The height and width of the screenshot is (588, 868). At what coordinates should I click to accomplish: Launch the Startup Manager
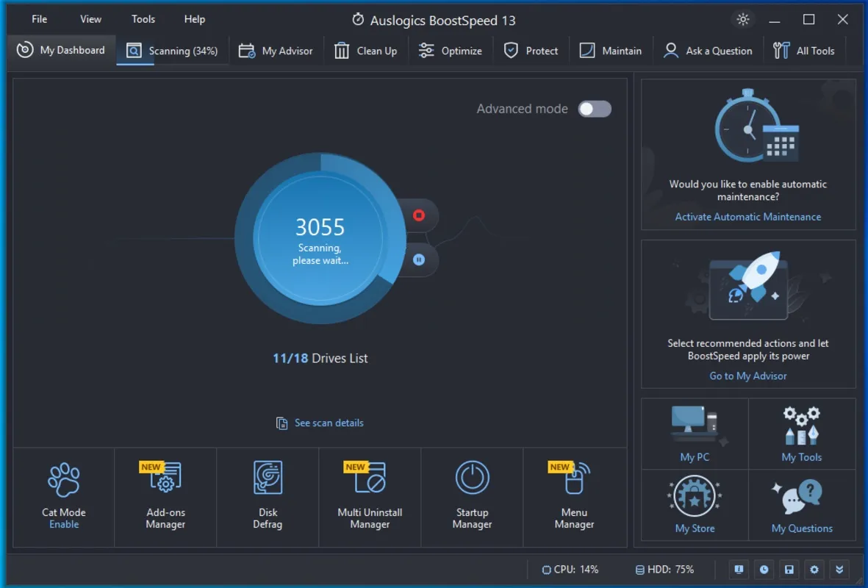pos(472,495)
